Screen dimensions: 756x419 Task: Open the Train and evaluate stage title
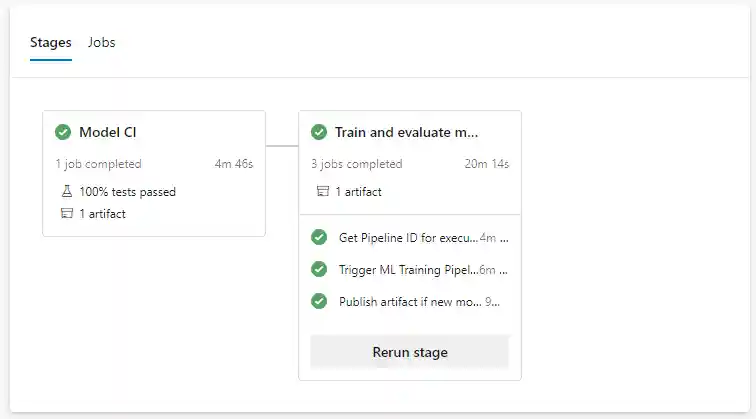pos(406,132)
